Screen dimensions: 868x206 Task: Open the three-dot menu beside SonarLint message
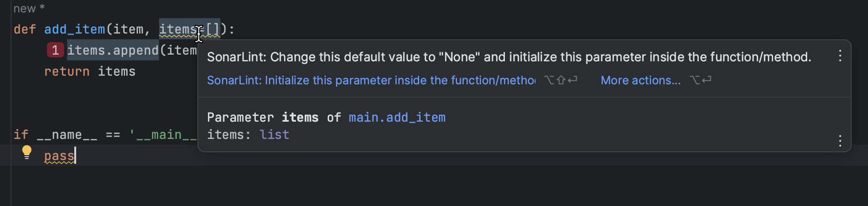pos(840,56)
